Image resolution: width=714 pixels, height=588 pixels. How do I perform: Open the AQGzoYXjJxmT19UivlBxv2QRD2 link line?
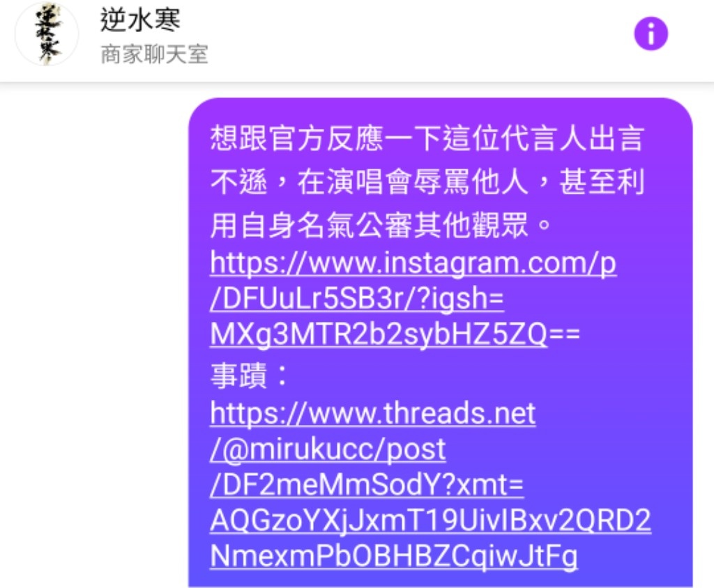(430, 520)
